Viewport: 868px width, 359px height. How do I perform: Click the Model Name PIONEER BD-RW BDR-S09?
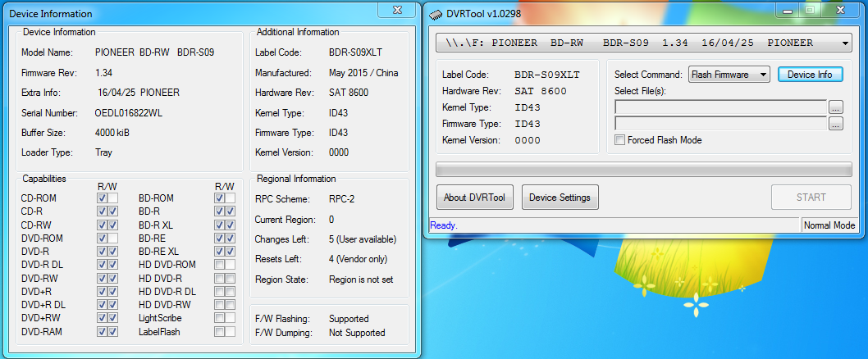pyautogui.click(x=154, y=52)
